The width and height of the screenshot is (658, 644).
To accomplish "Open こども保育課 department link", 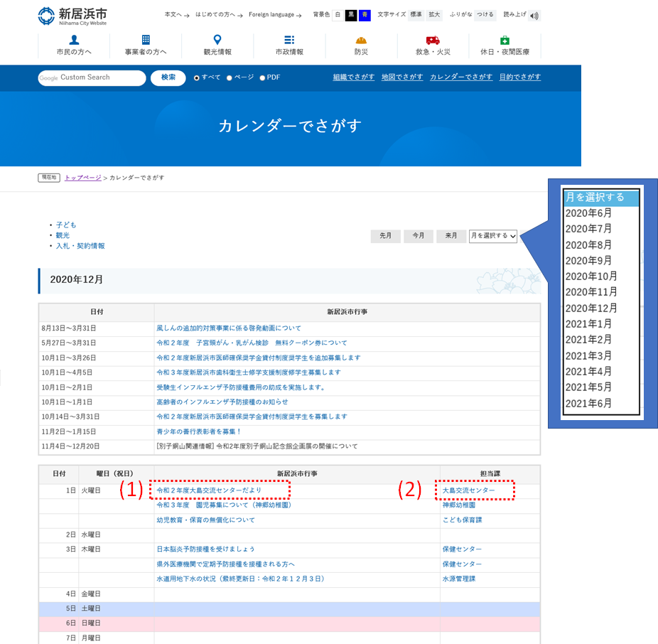I will click(x=463, y=520).
